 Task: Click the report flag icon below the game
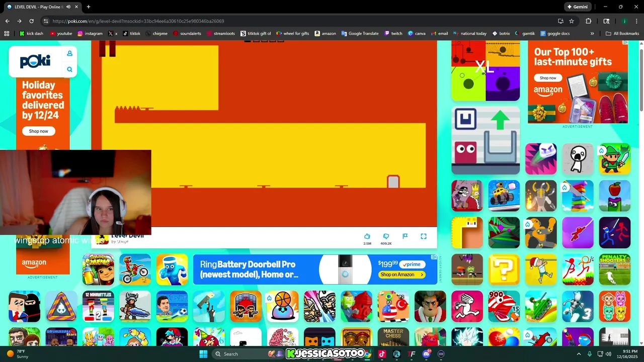pyautogui.click(x=405, y=236)
